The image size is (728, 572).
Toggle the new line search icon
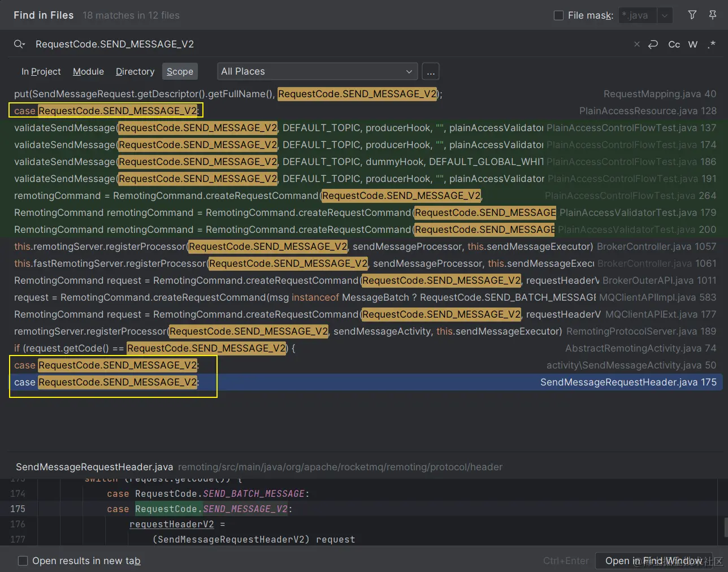[653, 44]
